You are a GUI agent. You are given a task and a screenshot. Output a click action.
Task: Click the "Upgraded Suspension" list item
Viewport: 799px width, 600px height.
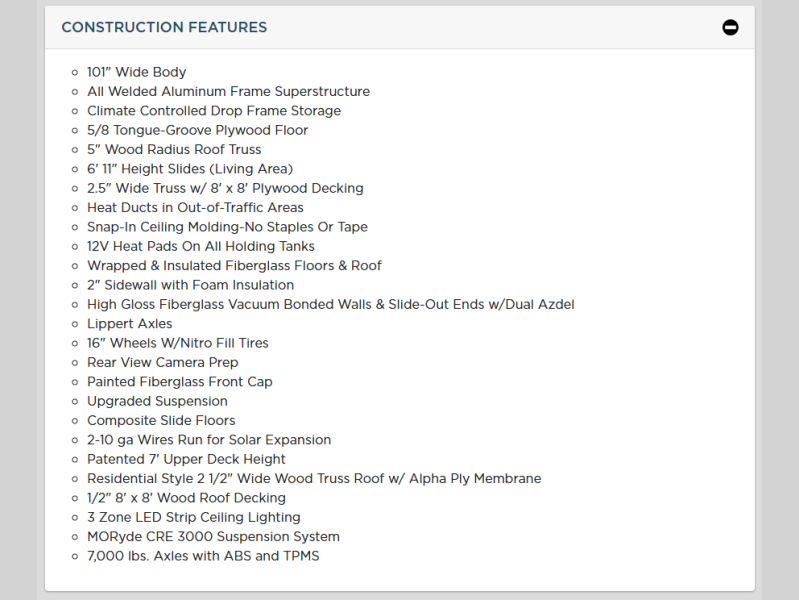pos(157,401)
